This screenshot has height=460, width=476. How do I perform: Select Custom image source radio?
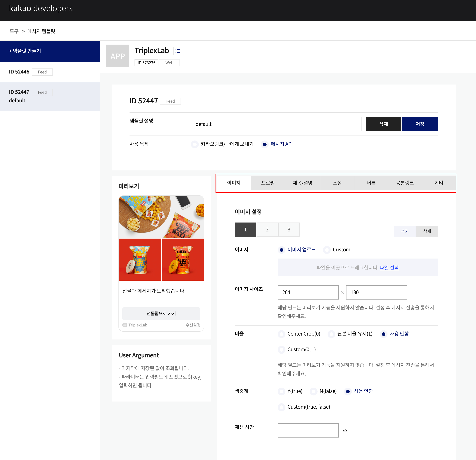[x=327, y=250]
